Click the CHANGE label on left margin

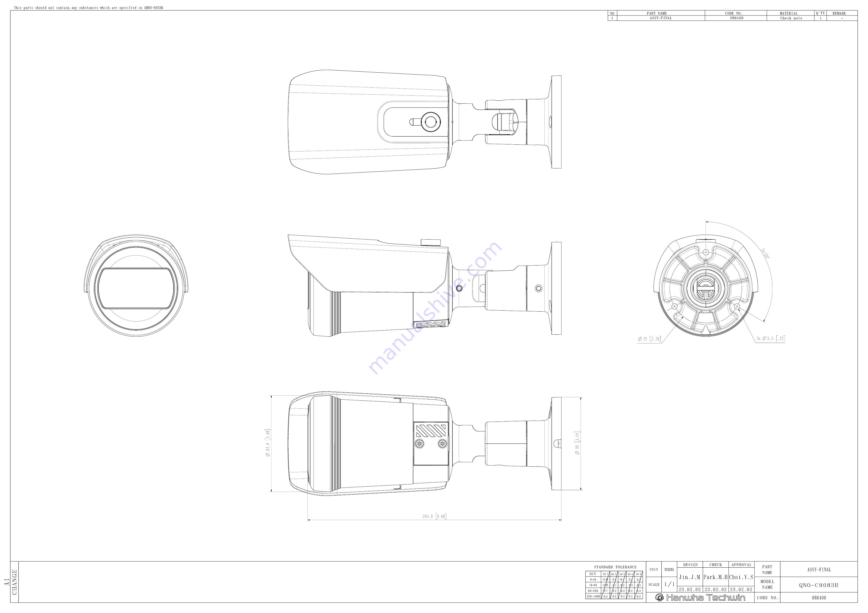[x=14, y=582]
